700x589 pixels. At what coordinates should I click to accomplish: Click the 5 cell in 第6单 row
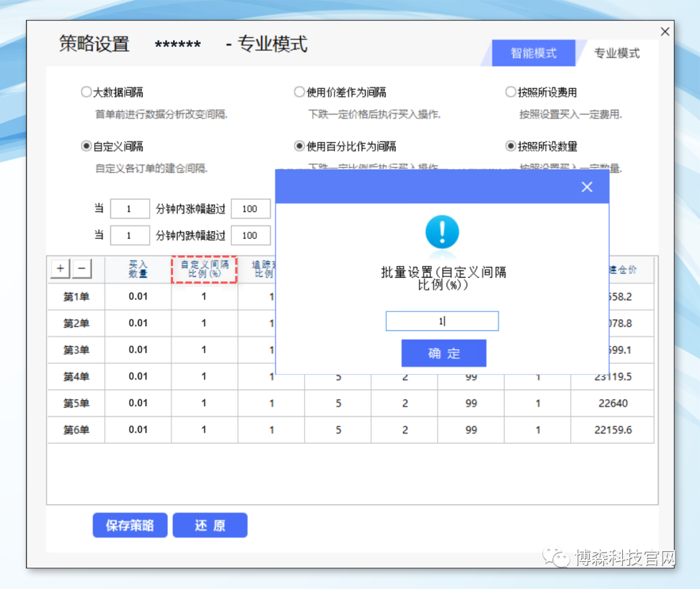coord(338,430)
